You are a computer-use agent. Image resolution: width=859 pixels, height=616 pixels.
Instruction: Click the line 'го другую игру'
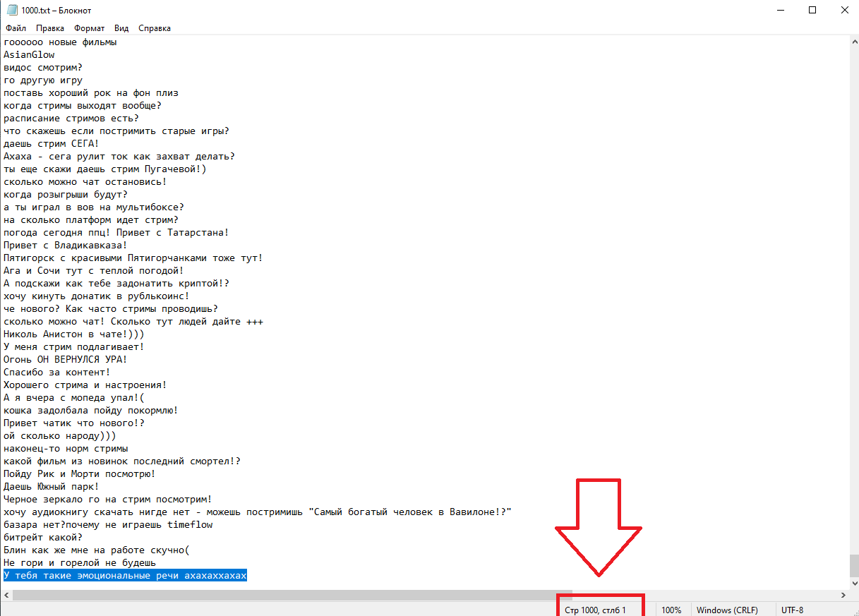pos(43,80)
